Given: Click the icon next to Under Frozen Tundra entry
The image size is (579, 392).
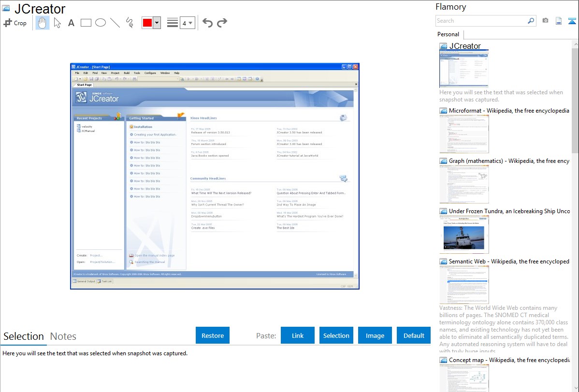Looking at the screenshot, I should 444,211.
